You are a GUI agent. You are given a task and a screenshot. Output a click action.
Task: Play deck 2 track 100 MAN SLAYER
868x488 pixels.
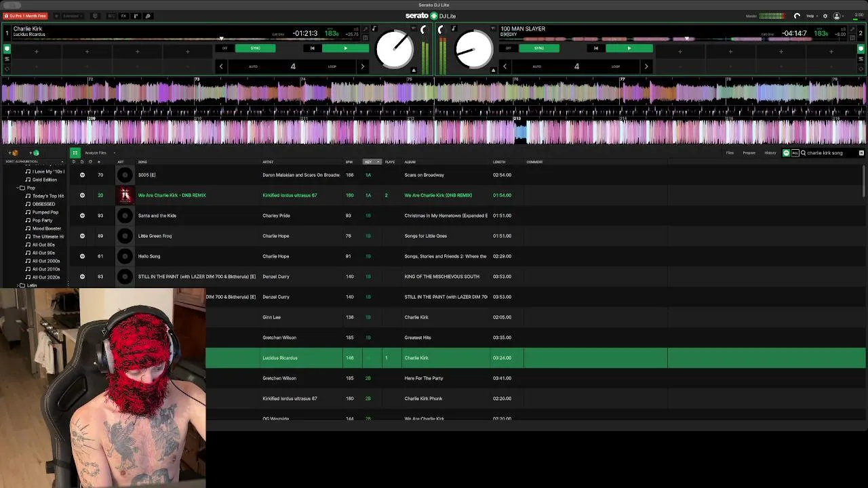coord(629,48)
